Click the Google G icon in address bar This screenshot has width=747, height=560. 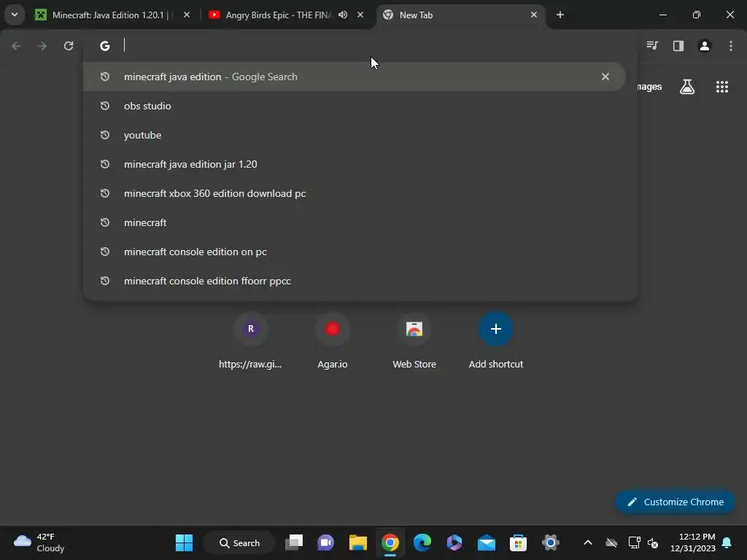105,46
